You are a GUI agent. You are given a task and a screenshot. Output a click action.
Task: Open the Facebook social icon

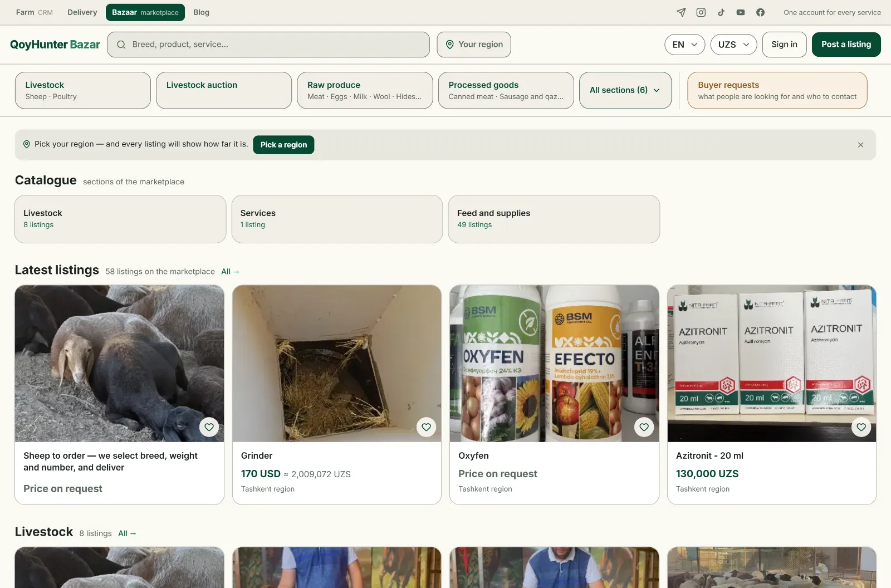coord(761,12)
